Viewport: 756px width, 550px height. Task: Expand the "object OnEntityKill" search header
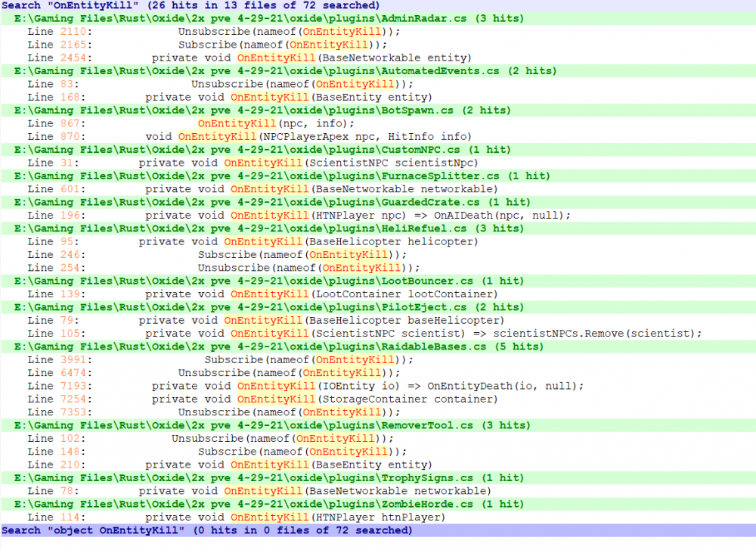206,530
